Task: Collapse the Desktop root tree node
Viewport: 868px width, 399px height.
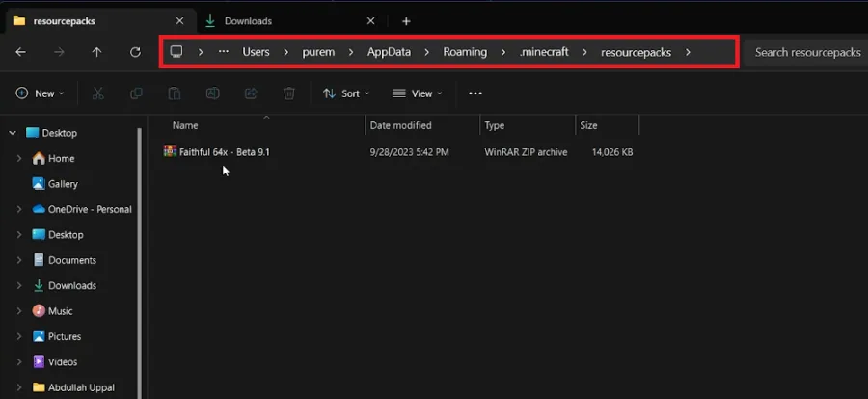Action: click(13, 133)
